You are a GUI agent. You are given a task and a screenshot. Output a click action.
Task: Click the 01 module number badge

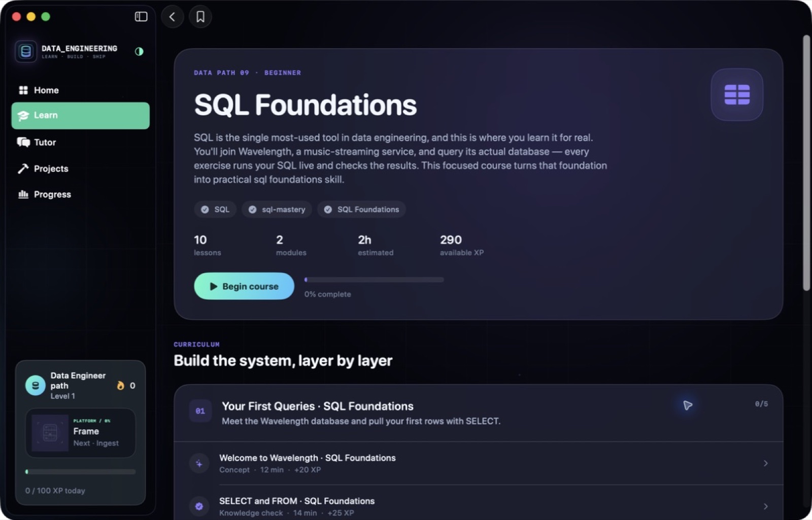(x=200, y=411)
